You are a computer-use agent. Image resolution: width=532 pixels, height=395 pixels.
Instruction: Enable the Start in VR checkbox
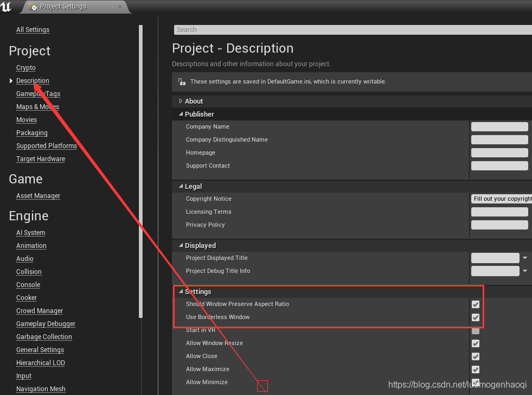click(476, 331)
